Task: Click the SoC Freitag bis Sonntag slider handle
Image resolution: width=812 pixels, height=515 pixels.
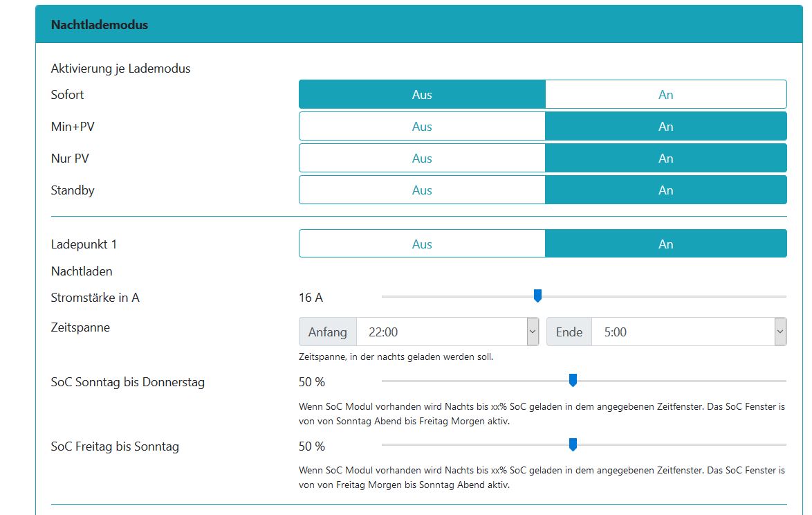Action: tap(573, 444)
